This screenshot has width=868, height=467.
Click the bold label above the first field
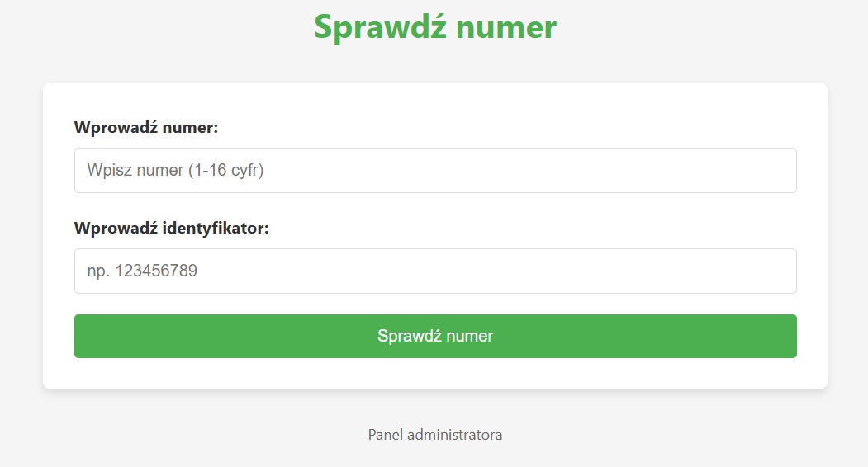[x=146, y=128]
